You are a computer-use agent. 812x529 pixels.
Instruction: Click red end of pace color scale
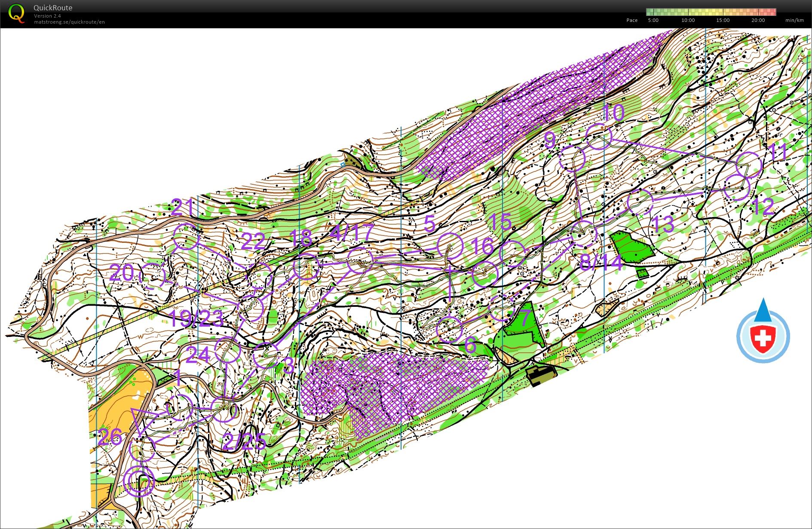773,12
